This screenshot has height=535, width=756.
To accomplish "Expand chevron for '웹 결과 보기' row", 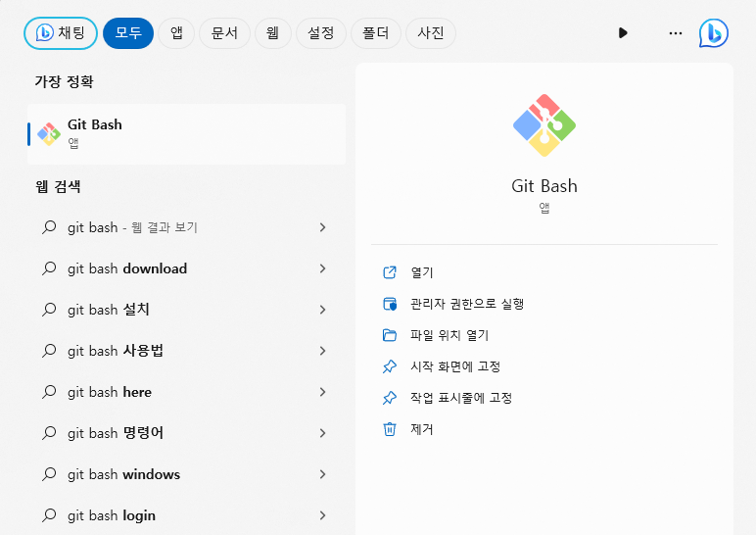I will point(322,227).
